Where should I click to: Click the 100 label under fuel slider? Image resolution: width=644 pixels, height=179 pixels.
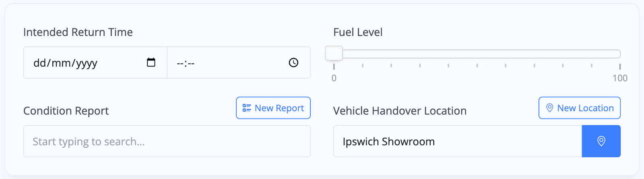pyautogui.click(x=620, y=78)
